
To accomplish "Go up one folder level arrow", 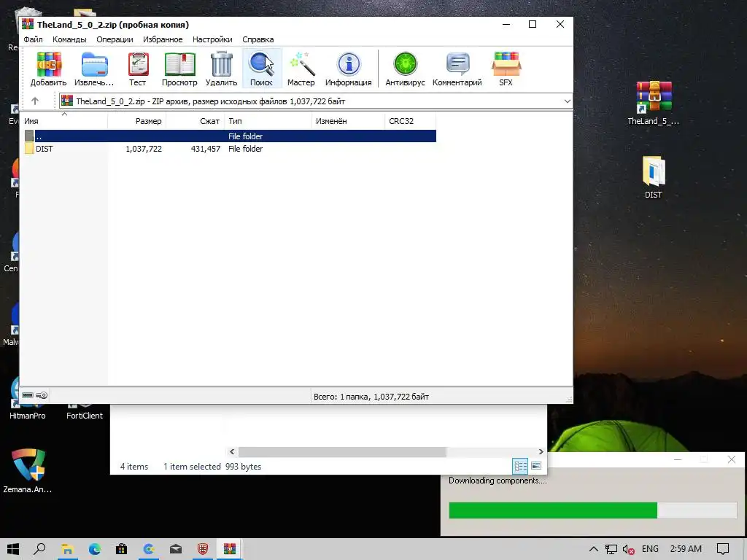I will (x=35, y=101).
